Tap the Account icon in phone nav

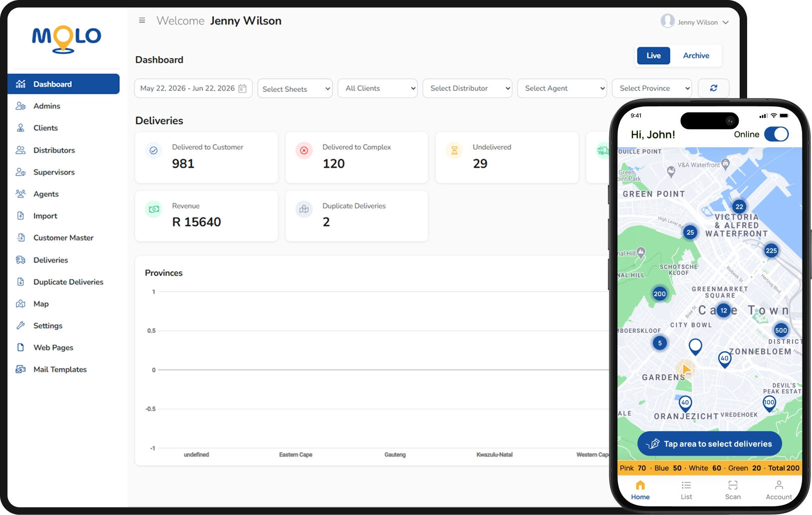(779, 485)
